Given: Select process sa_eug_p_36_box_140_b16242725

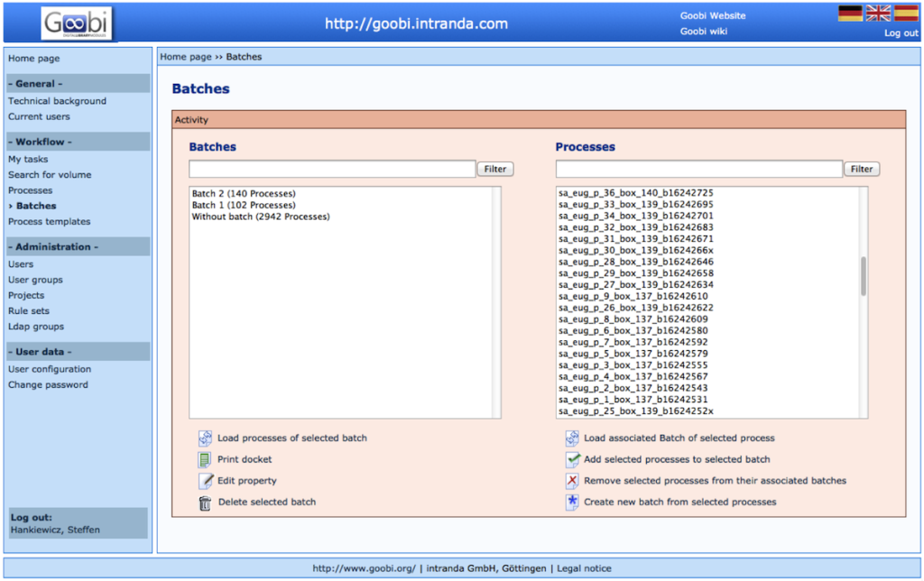Looking at the screenshot, I should pyautogui.click(x=636, y=193).
